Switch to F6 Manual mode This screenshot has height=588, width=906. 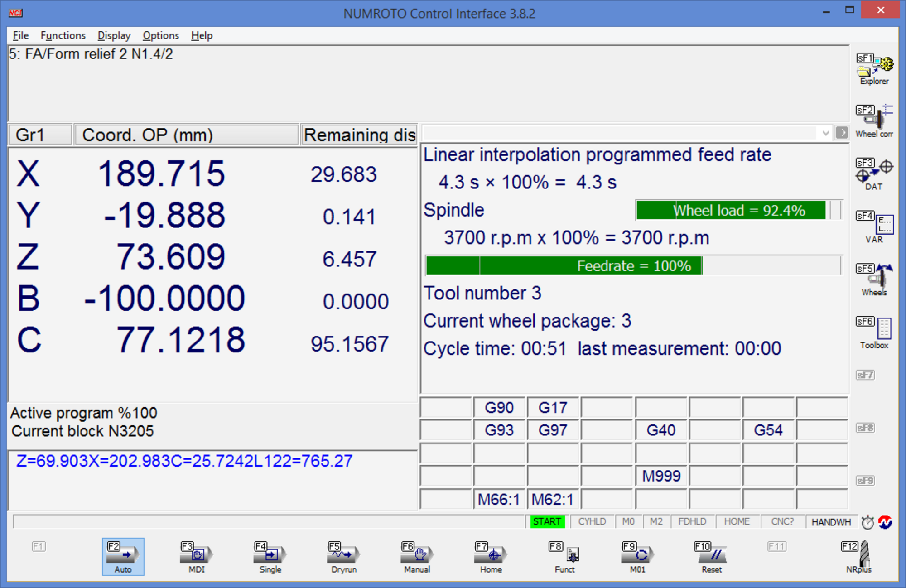pyautogui.click(x=417, y=557)
